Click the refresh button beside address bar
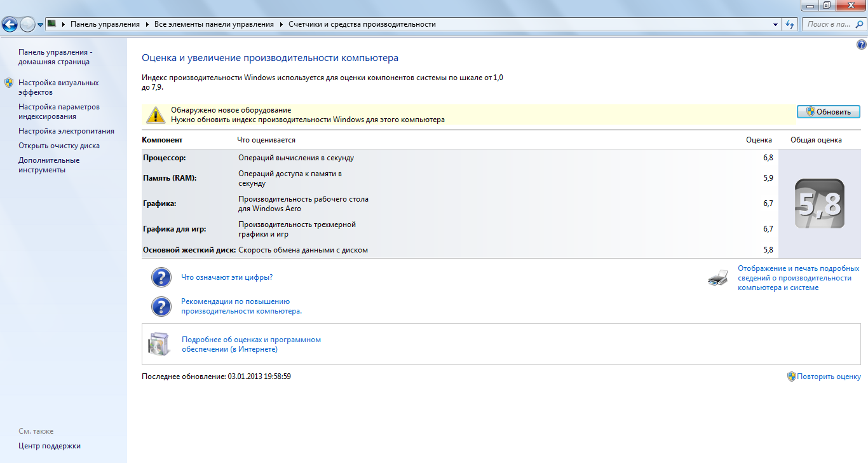This screenshot has height=463, width=868. [790, 24]
